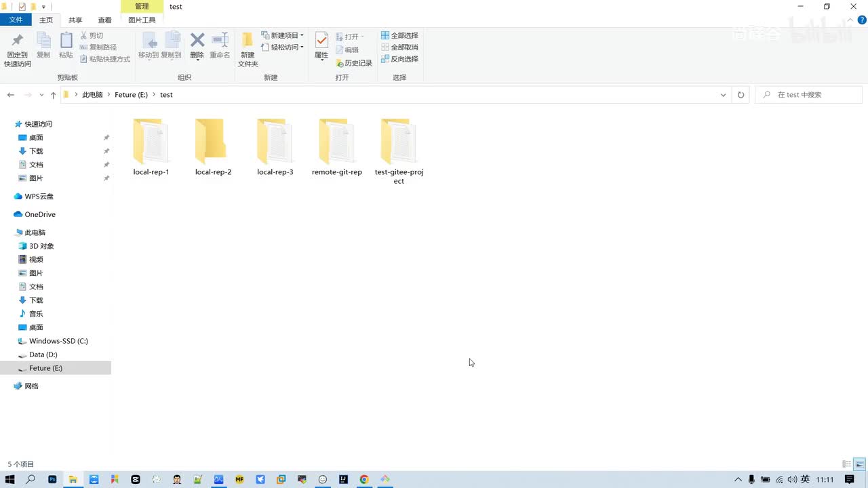Expand the address bar history dropdown

coord(723,95)
